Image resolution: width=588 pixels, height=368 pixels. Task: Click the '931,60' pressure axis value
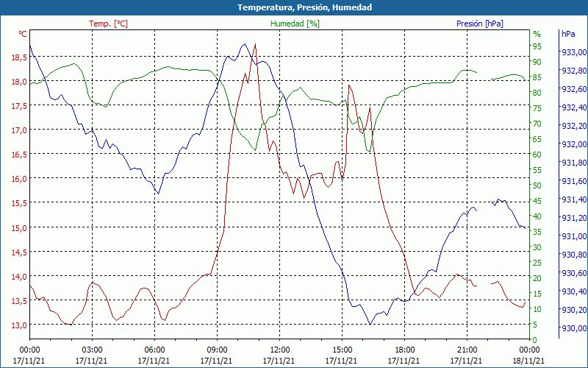point(574,181)
